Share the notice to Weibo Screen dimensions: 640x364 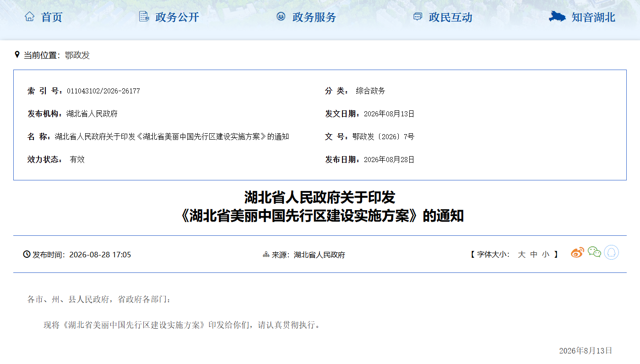pyautogui.click(x=577, y=253)
